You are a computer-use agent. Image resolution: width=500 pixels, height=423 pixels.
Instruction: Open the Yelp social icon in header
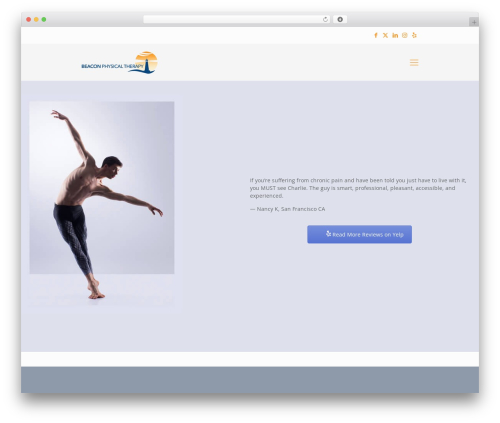coord(414,35)
